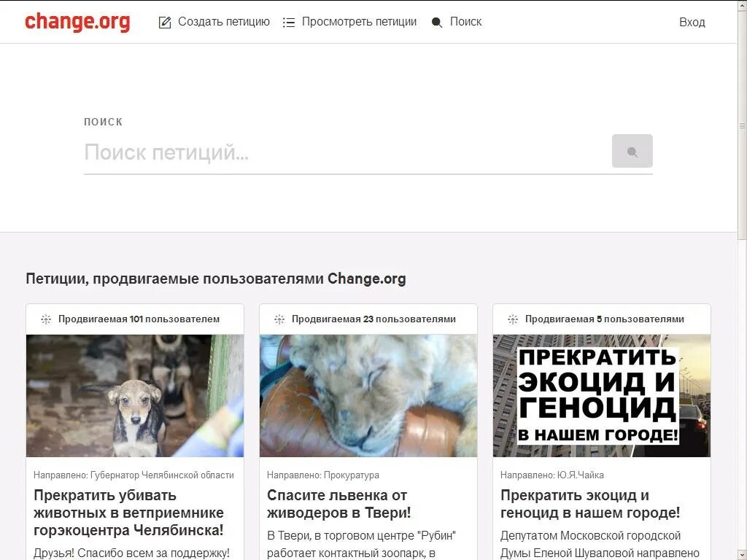Screen dimensions: 747x560
Task: Click the promoted icon on the 5-user card
Action: click(513, 319)
